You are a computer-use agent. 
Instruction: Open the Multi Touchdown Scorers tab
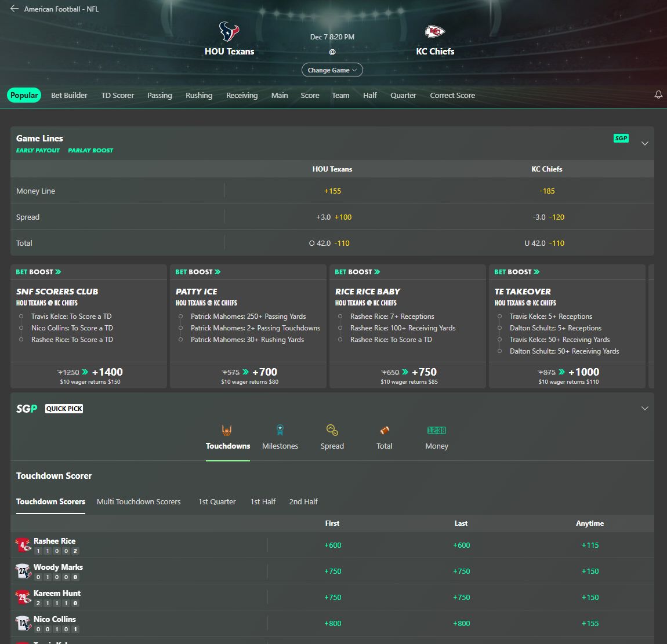point(139,501)
